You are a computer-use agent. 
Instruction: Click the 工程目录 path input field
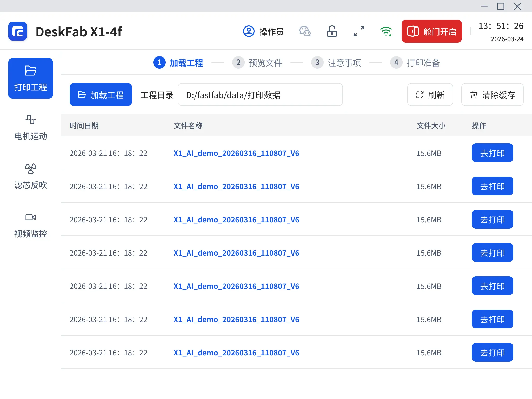click(x=260, y=95)
